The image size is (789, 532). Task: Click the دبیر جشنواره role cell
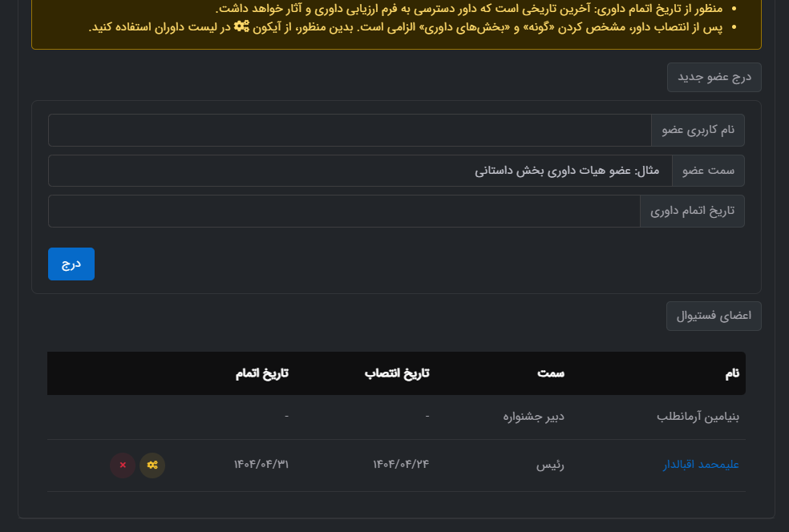click(x=533, y=417)
